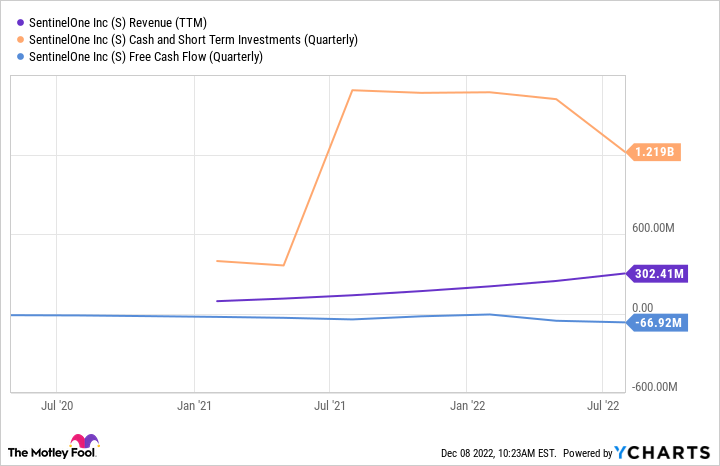
Task: Click the Jul '21 x-axis label
Action: (x=330, y=405)
